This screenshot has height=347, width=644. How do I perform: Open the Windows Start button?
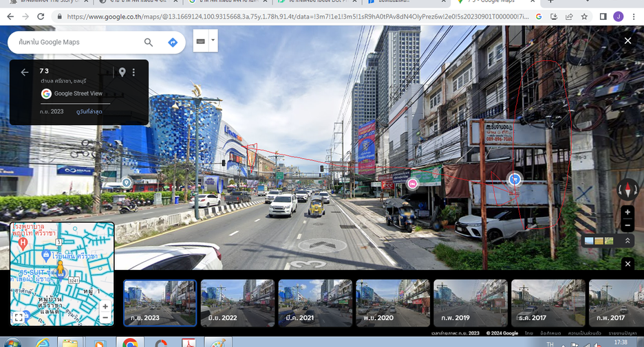pyautogui.click(x=12, y=343)
